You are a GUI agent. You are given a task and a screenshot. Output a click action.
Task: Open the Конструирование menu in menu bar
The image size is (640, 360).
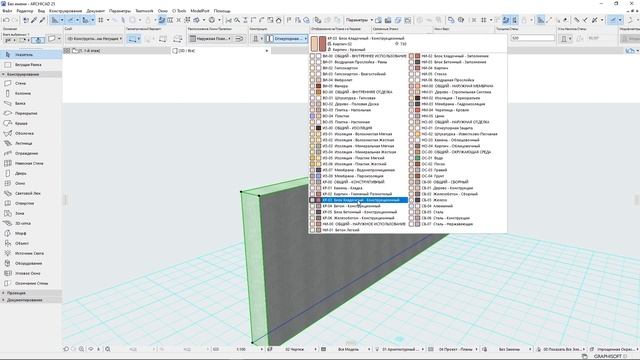[65, 11]
